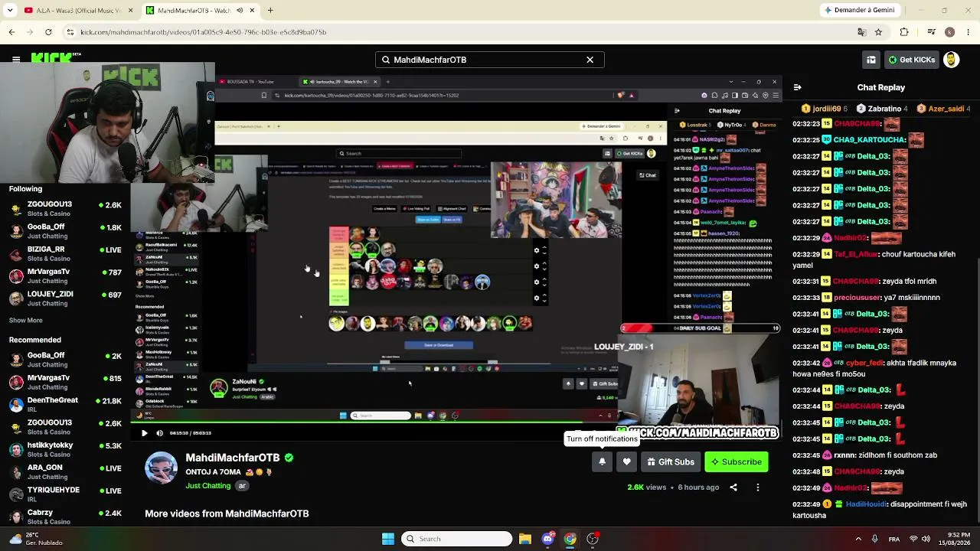Click the Get KICKs button
The image size is (980, 551).
click(910, 60)
